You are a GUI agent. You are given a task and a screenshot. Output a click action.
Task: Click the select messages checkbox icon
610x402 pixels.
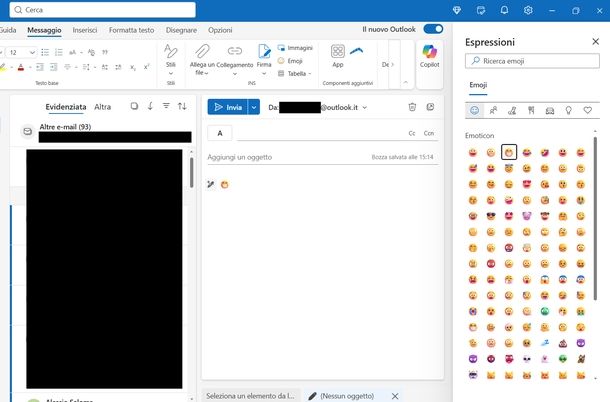coord(134,106)
